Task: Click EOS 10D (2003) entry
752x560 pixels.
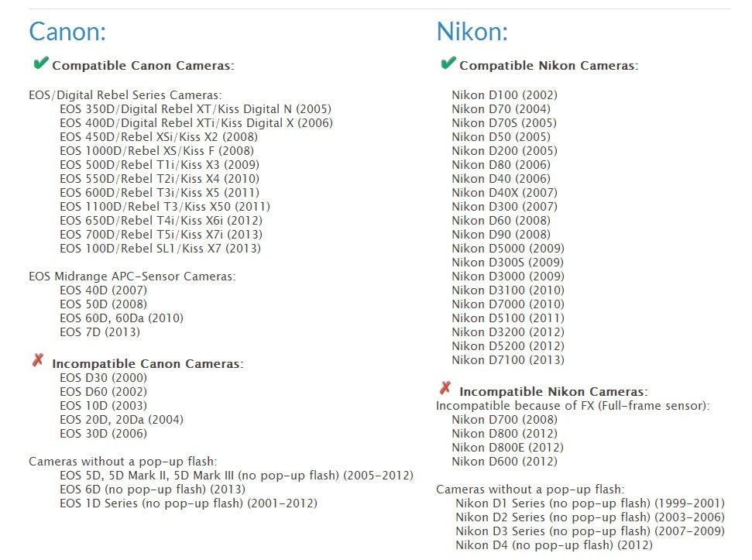Action: [x=103, y=406]
